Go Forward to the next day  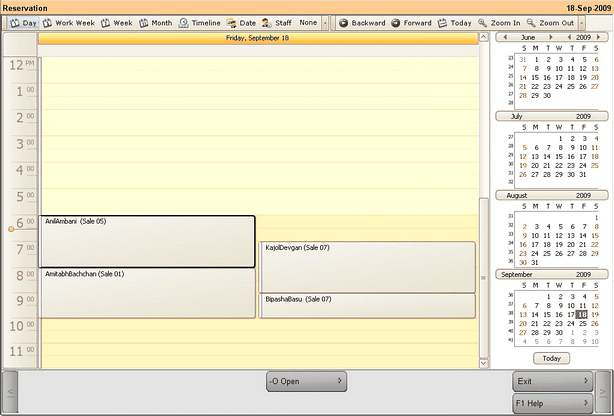[x=412, y=22]
